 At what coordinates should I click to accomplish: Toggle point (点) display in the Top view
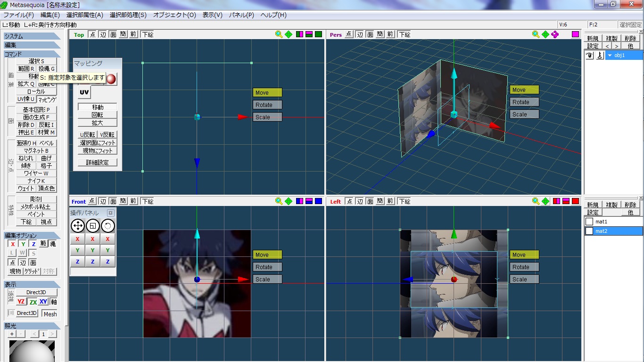point(91,34)
